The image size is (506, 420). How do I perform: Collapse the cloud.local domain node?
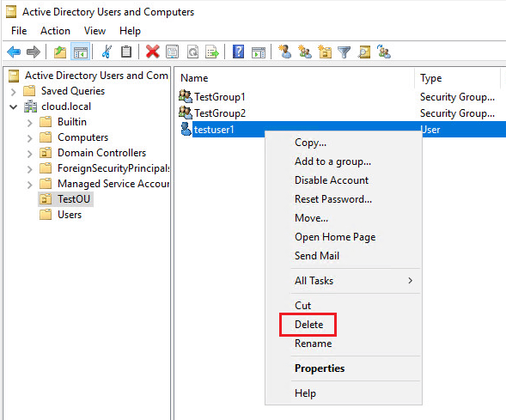[13, 107]
